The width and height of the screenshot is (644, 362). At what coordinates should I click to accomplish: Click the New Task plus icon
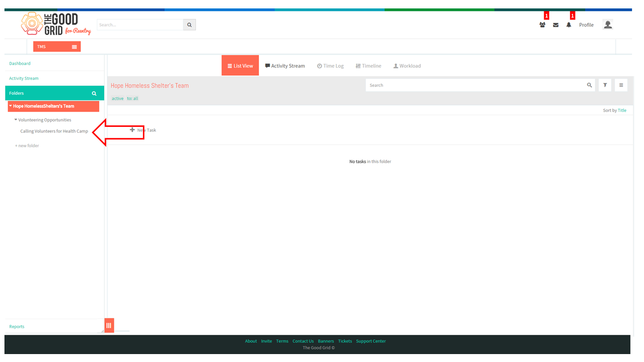coord(132,130)
